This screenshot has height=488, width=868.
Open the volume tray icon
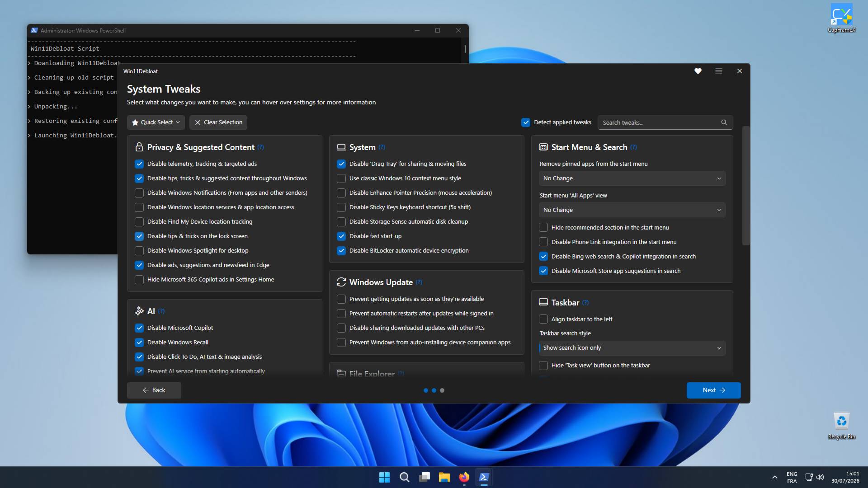820,477
